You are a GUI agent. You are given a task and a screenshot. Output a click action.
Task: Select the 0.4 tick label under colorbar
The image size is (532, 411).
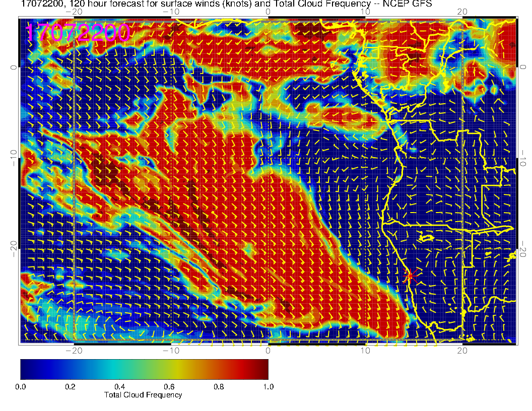point(119,387)
